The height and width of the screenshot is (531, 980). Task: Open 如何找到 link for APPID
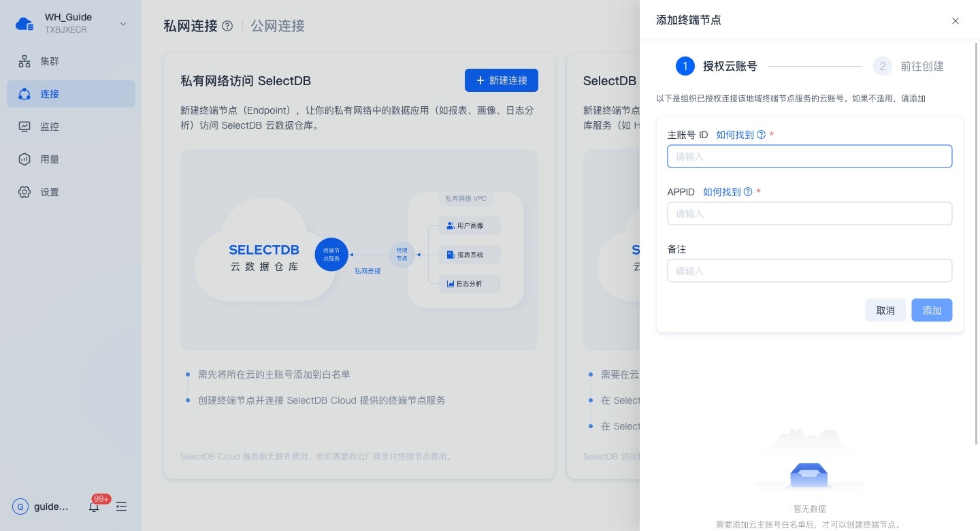722,192
